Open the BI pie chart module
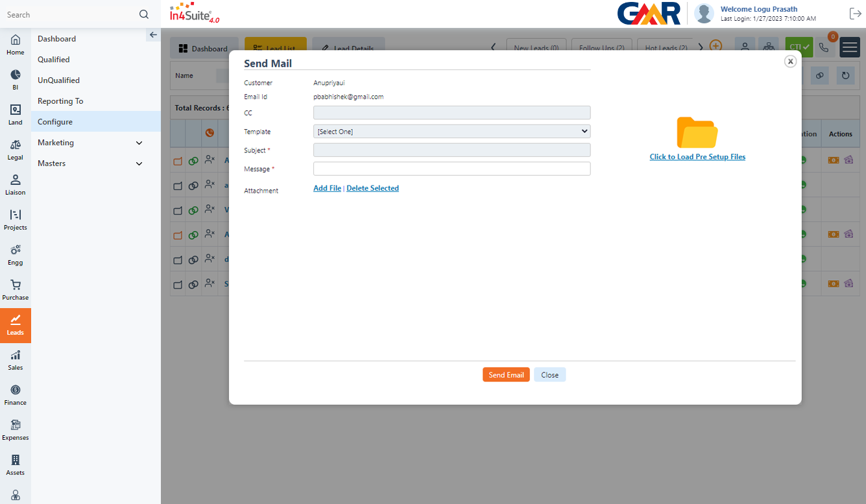Viewport: 866px width, 504px height. click(16, 75)
